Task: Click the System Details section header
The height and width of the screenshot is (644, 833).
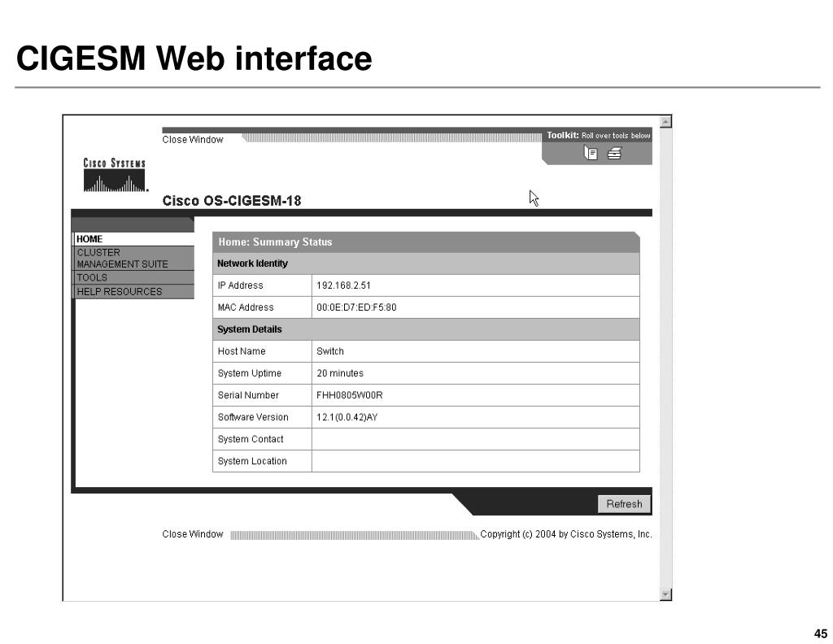Action: point(426,329)
